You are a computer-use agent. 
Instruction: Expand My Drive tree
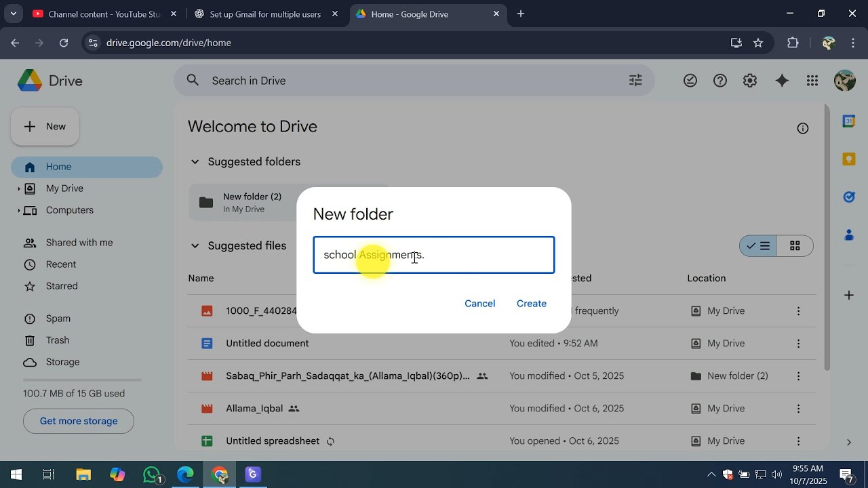pos(18,189)
